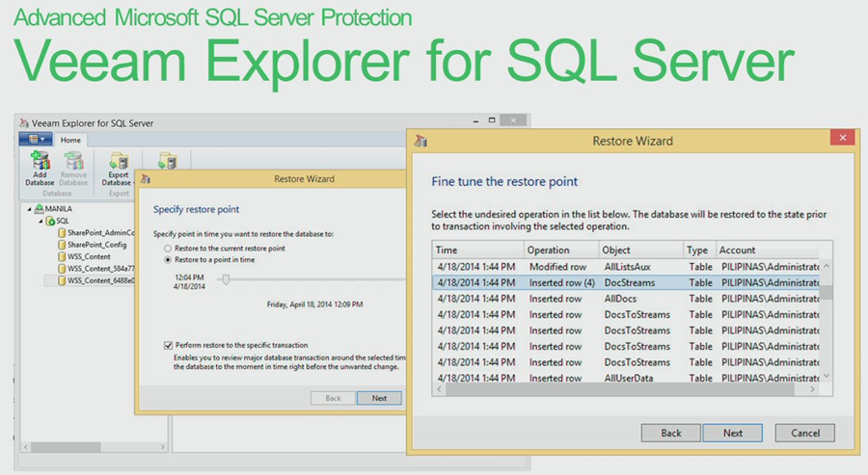This screenshot has width=868, height=475.
Task: Select the AllUserData inserted row entry
Action: coord(626,377)
